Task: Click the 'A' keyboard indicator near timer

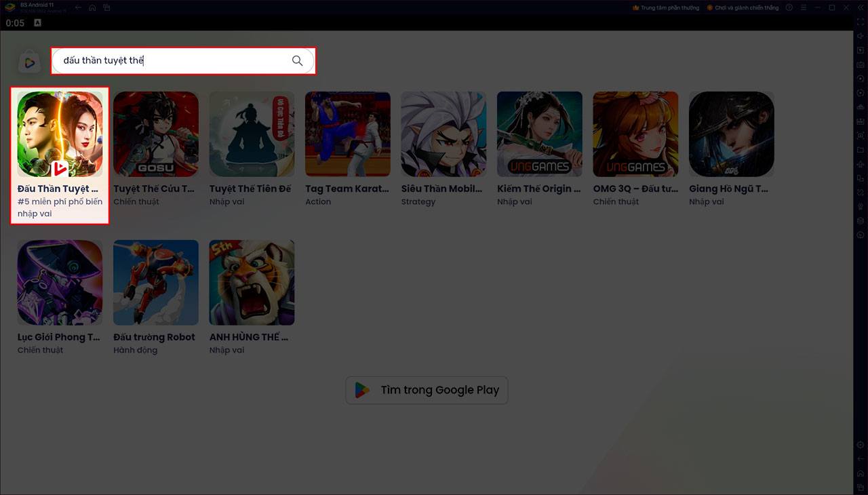Action: 37,22
